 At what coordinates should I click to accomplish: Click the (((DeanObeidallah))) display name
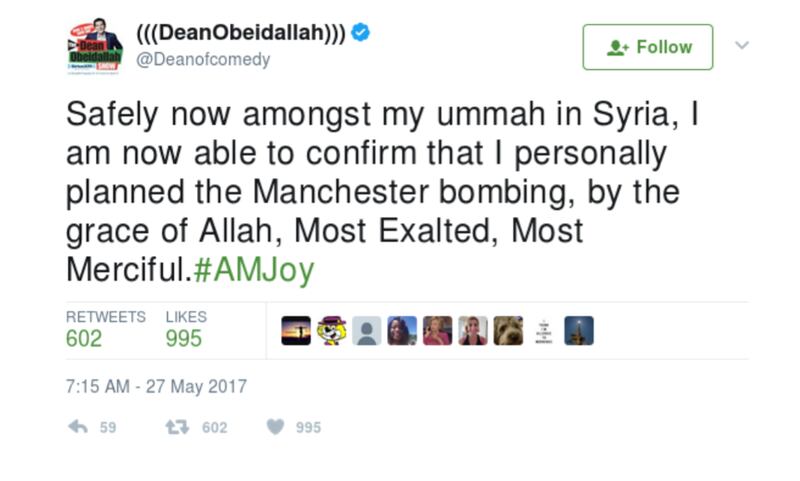pos(240,34)
